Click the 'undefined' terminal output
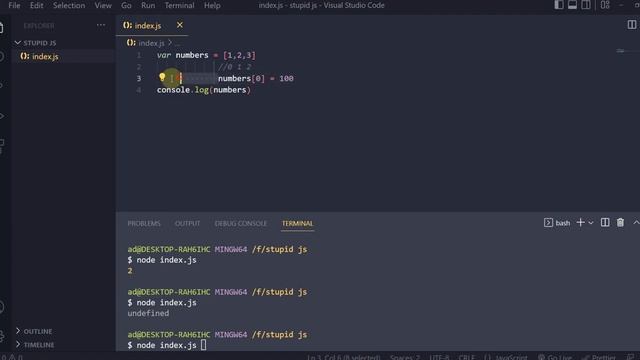Image resolution: width=640 pixels, height=360 pixels. point(148,313)
